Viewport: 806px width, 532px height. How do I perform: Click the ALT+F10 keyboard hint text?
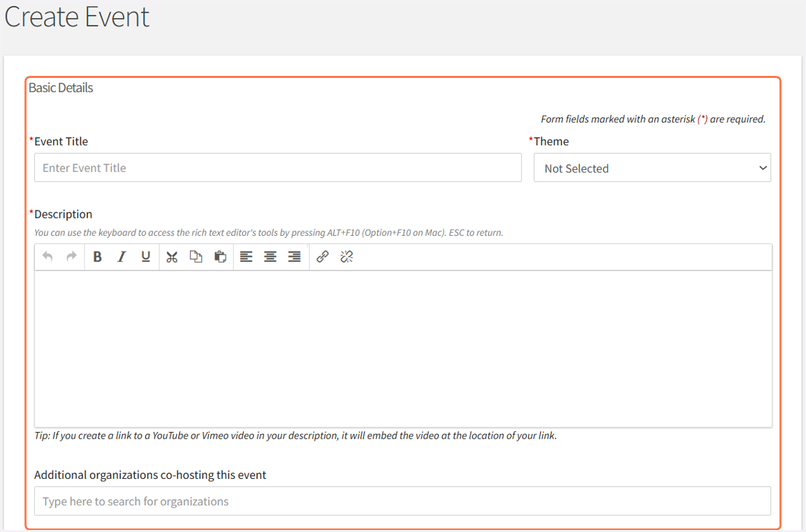point(269,233)
